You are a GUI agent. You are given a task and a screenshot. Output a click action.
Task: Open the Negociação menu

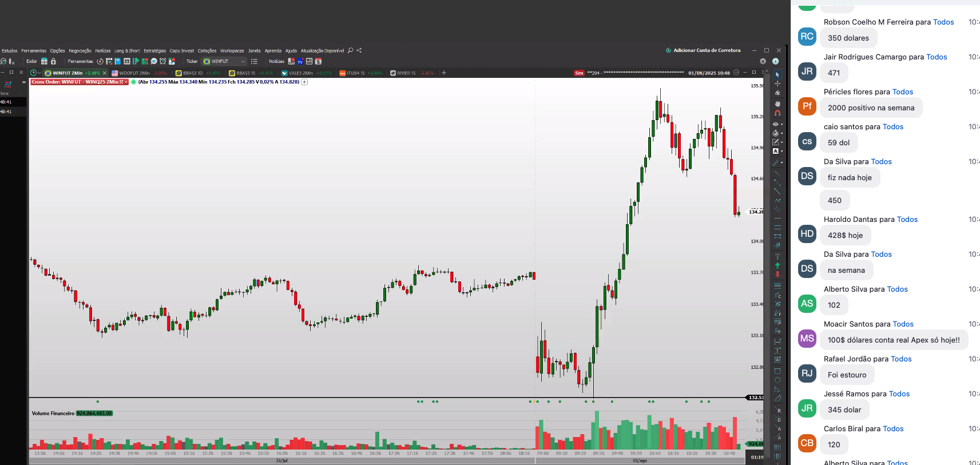pyautogui.click(x=80, y=50)
